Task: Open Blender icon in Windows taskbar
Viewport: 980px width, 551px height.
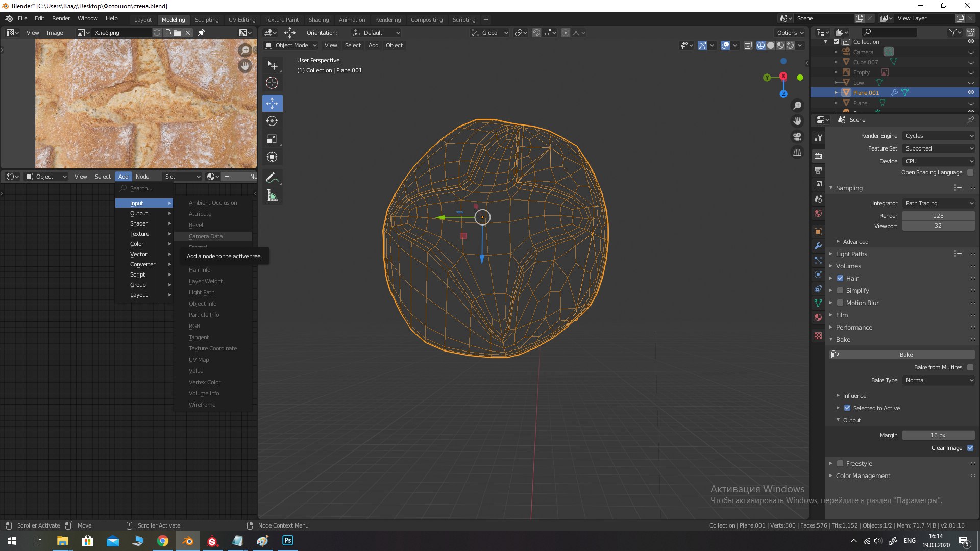Action: (188, 541)
